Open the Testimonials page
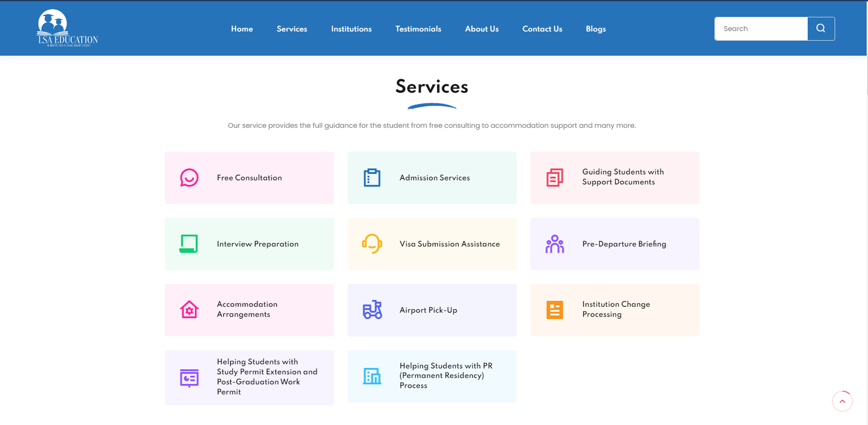 point(418,29)
